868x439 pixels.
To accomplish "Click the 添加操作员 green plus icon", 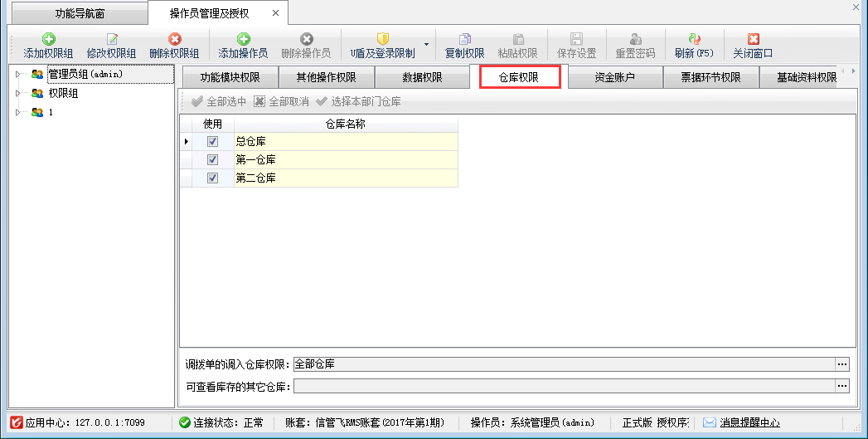I will 243,39.
